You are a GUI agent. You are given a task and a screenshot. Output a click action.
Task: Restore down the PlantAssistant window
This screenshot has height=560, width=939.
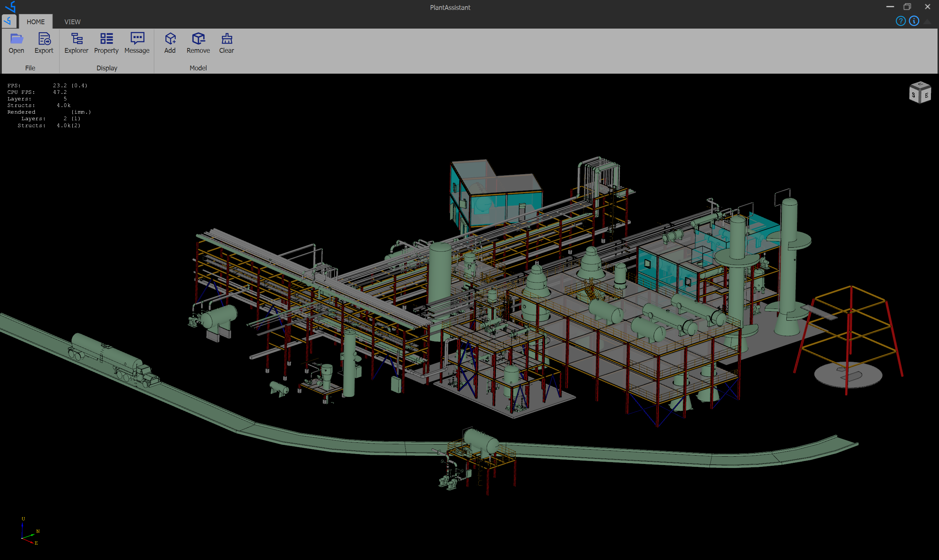[907, 7]
